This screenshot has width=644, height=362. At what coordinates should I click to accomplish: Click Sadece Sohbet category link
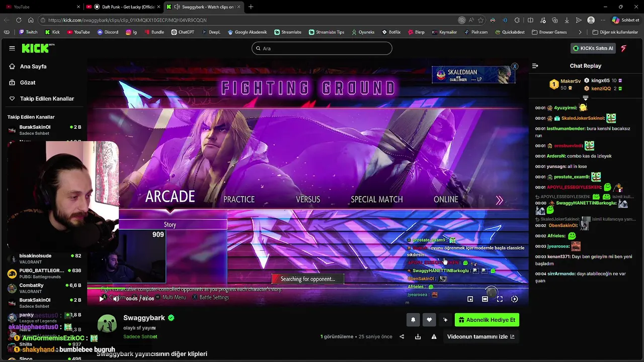140,336
